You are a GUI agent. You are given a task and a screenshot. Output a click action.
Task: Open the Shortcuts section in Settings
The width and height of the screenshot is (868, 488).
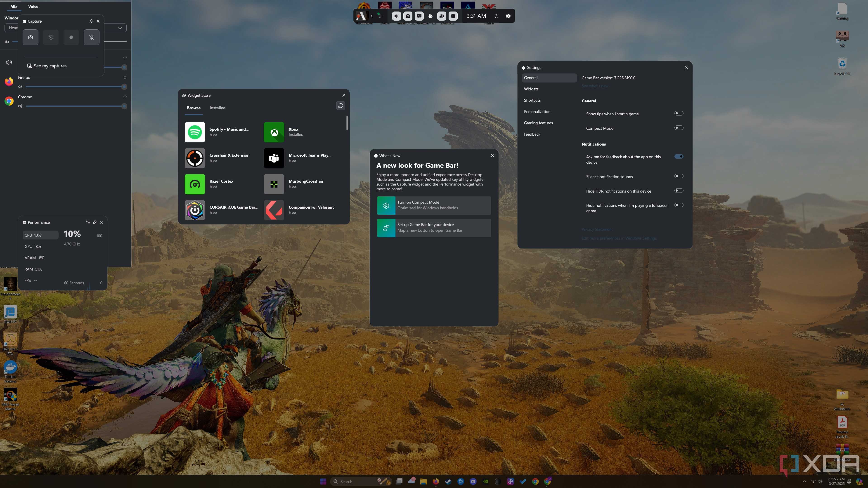pyautogui.click(x=550, y=100)
